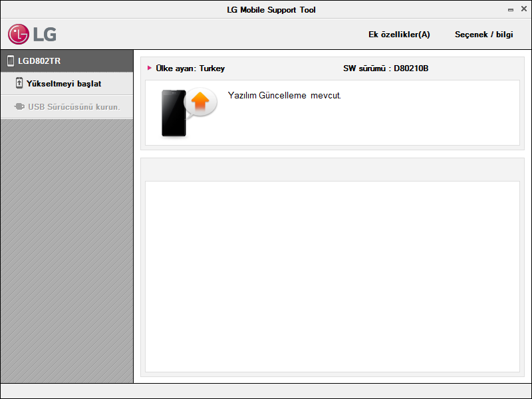
Task: Close the LG Mobile Support Tool window
Action: [524, 9]
